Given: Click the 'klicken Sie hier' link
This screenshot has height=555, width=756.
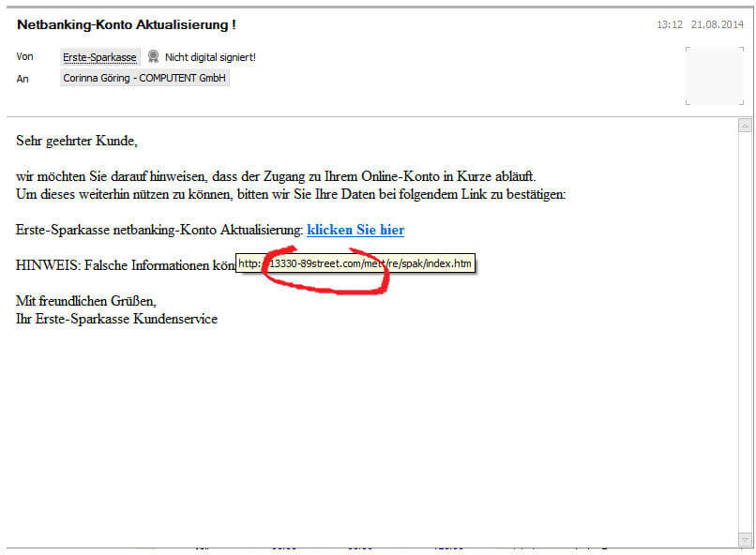Looking at the screenshot, I should [355, 231].
